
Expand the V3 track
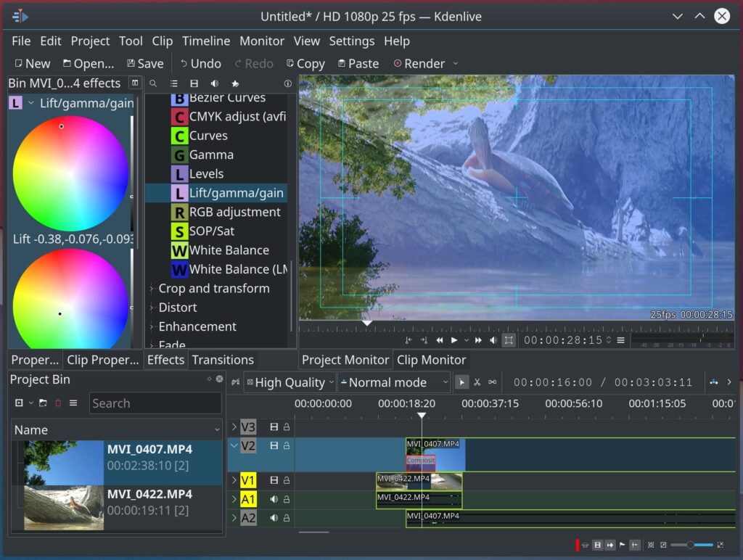(234, 427)
